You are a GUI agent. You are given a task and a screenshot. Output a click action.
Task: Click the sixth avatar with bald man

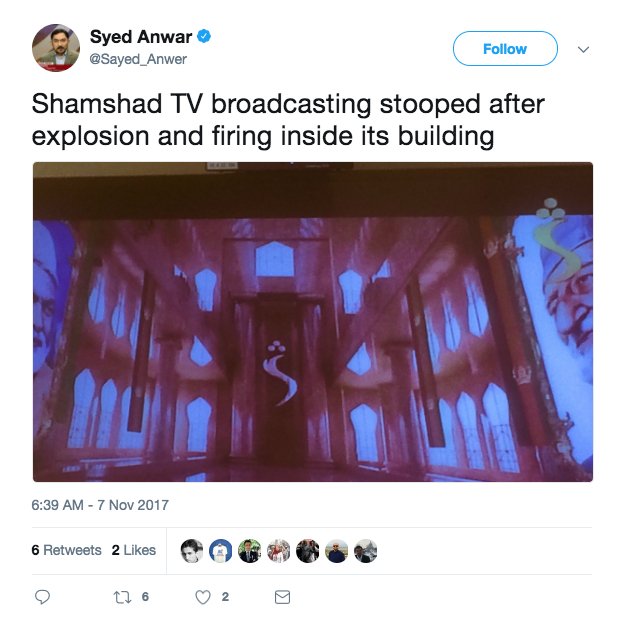[x=337, y=551]
